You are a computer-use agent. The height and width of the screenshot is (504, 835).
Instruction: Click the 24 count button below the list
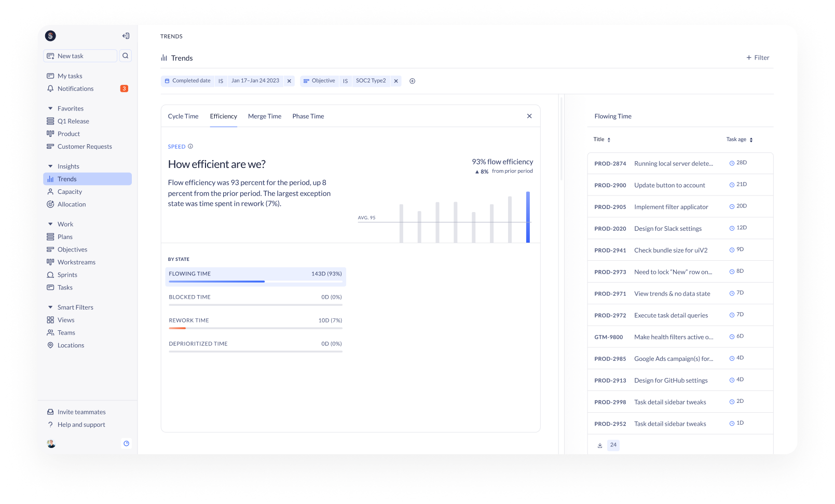(x=613, y=445)
